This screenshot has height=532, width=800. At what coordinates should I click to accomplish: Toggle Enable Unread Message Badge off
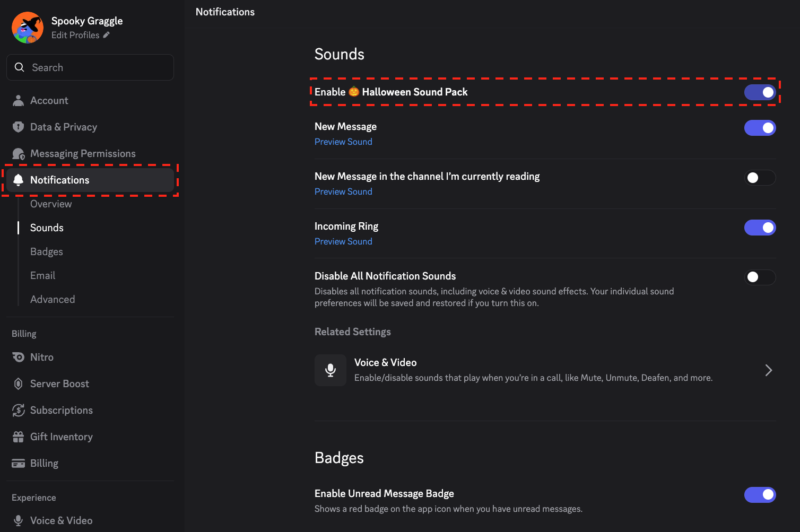pyautogui.click(x=760, y=495)
